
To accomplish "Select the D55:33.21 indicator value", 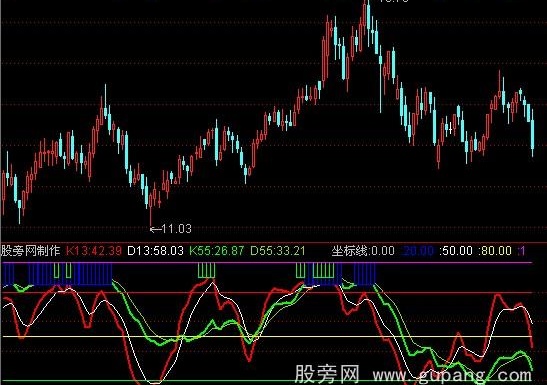I will [278, 251].
